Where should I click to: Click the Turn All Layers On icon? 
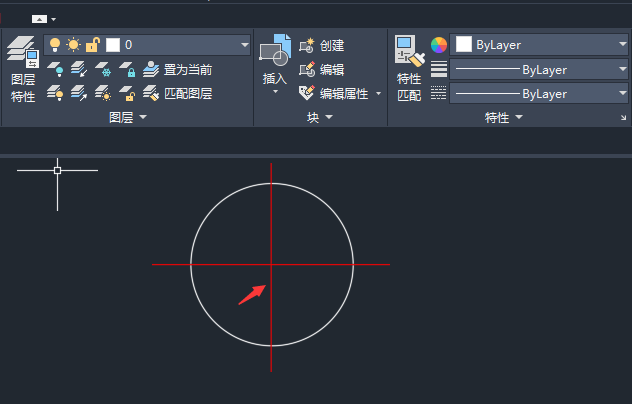pos(55,93)
